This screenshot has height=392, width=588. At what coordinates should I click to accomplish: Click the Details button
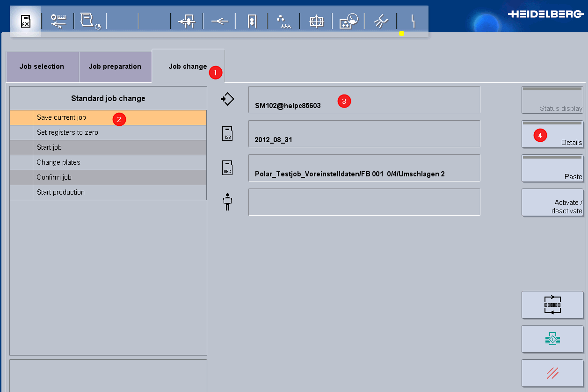552,134
